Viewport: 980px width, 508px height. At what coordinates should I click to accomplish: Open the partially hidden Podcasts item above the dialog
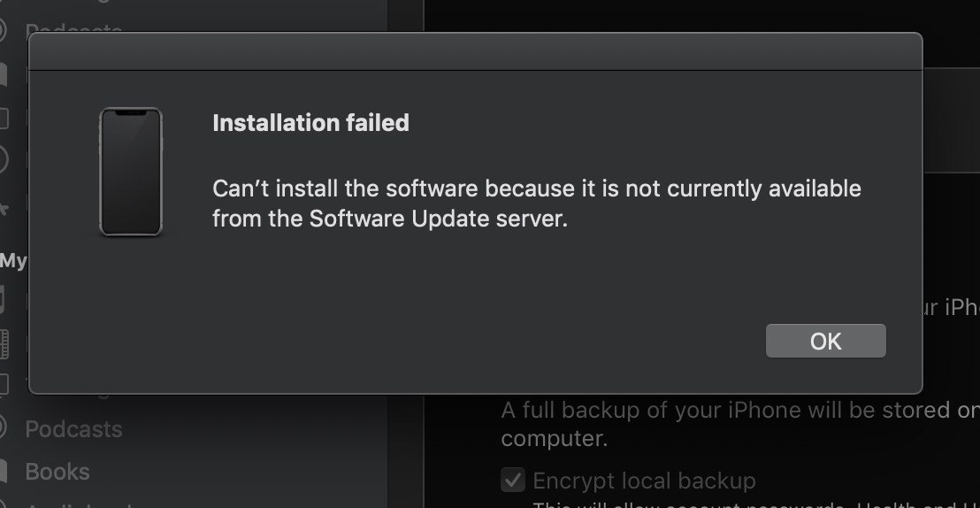(x=73, y=27)
